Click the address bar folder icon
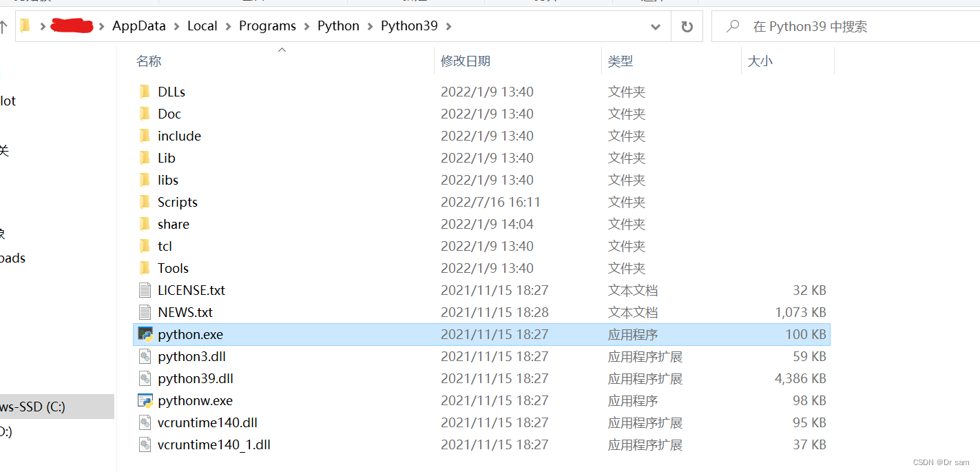Screen dimensions: 980x472 click(x=25, y=26)
